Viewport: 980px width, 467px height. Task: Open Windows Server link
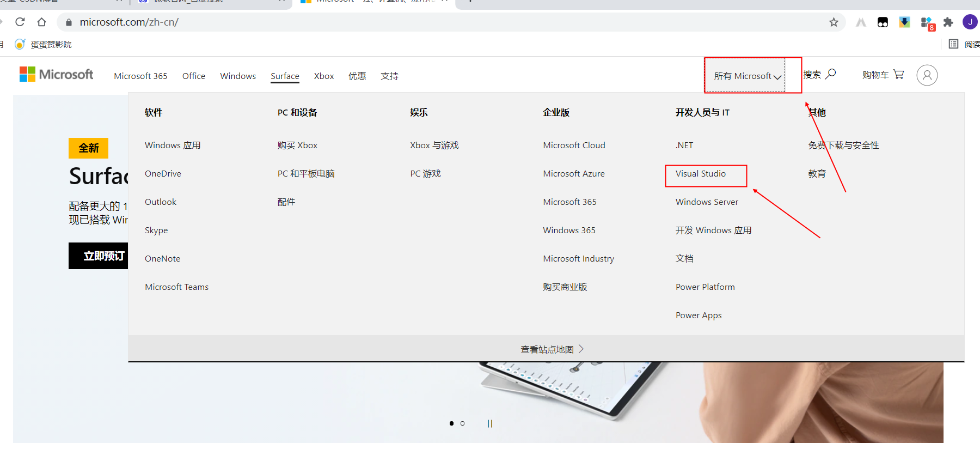[x=707, y=202]
